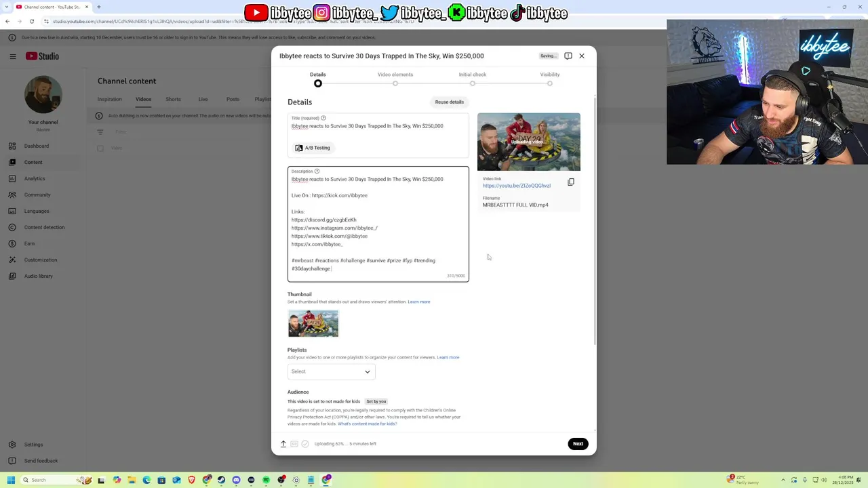Open the YouTube Studio hamburger menu
Image resolution: width=868 pixels, height=488 pixels.
pyautogui.click(x=12, y=56)
